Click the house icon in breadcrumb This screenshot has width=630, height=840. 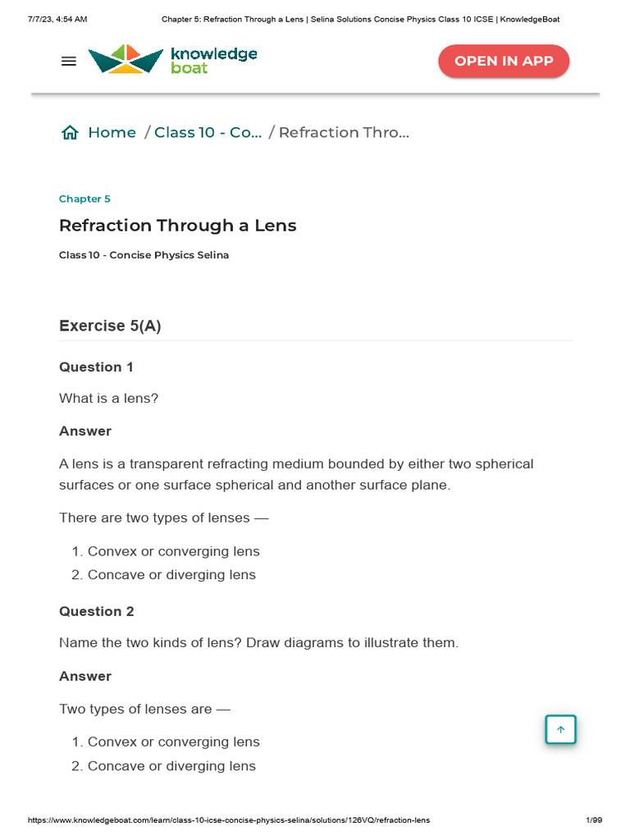point(70,133)
